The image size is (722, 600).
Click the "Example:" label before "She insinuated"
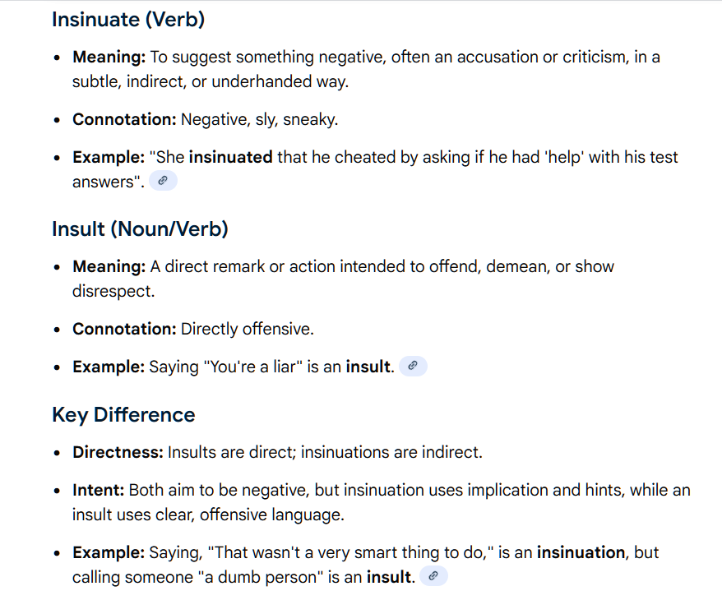click(108, 157)
